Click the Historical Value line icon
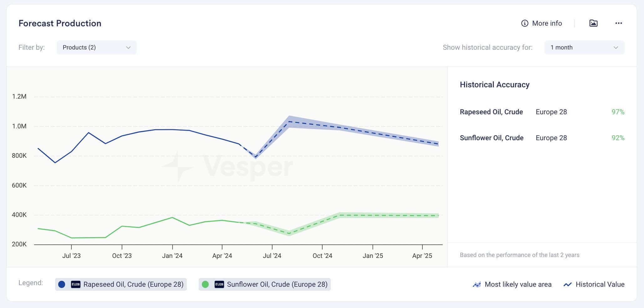 567,285
